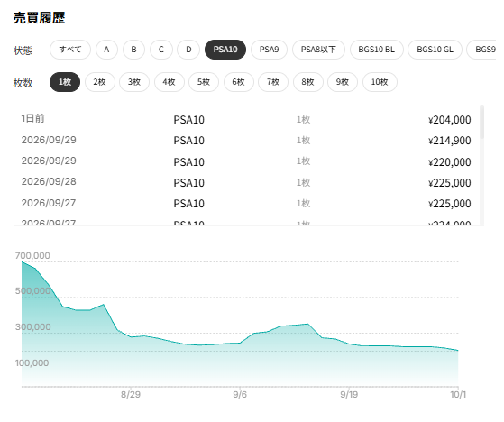Select quantity 10枚
504x422 pixels.
tap(380, 82)
